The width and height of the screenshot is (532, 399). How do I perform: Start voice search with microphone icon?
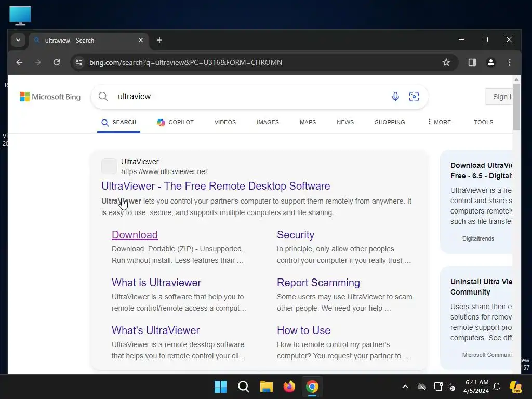coord(395,97)
